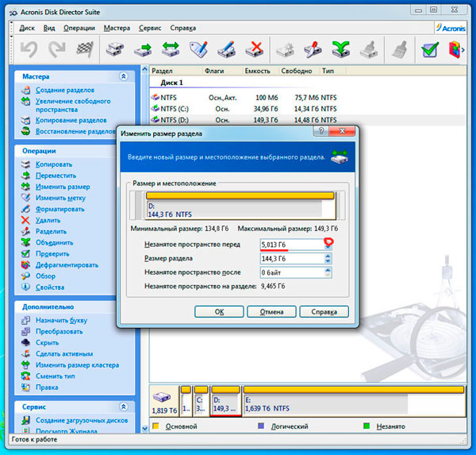Collapse the Мастера sidebar panel
The height and width of the screenshot is (455, 476).
click(x=123, y=76)
